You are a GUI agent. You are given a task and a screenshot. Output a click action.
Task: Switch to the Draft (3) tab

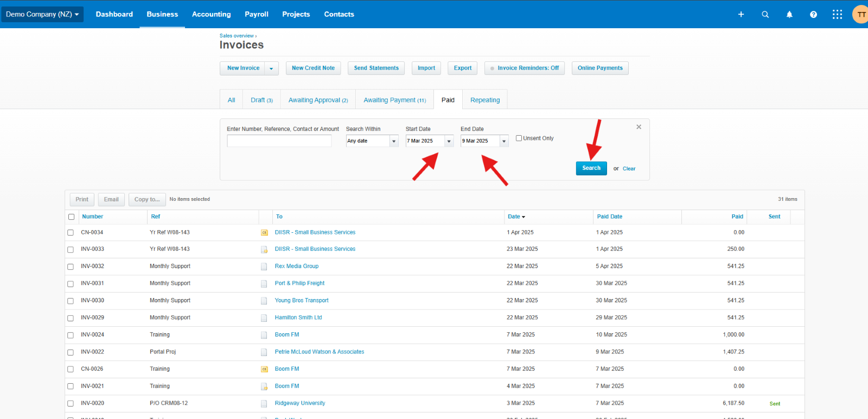261,100
